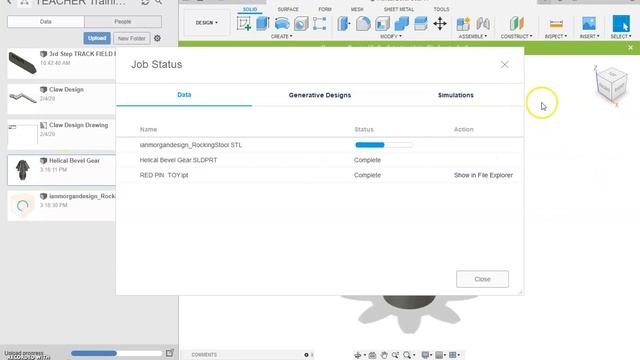
Task: Select the Insert image icon
Action: coord(589,24)
